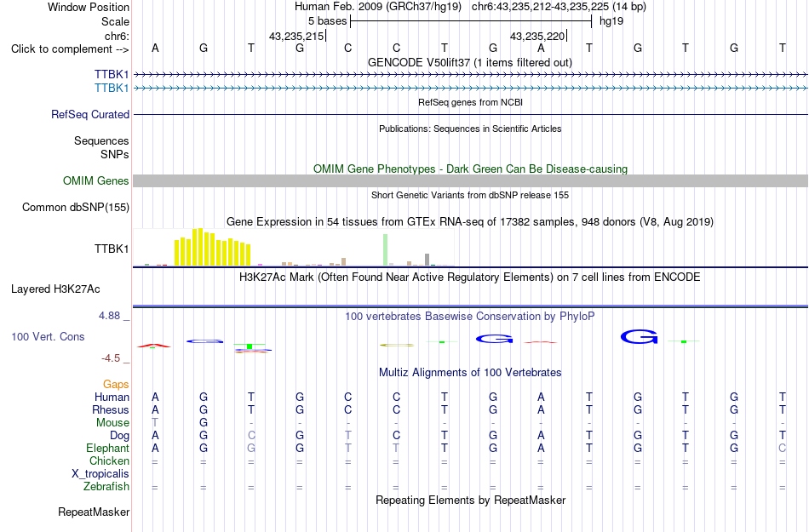This screenshot has height=532, width=809.
Task: Click 'Publications: Sequences in Scientific Articles' title
Action: point(470,129)
